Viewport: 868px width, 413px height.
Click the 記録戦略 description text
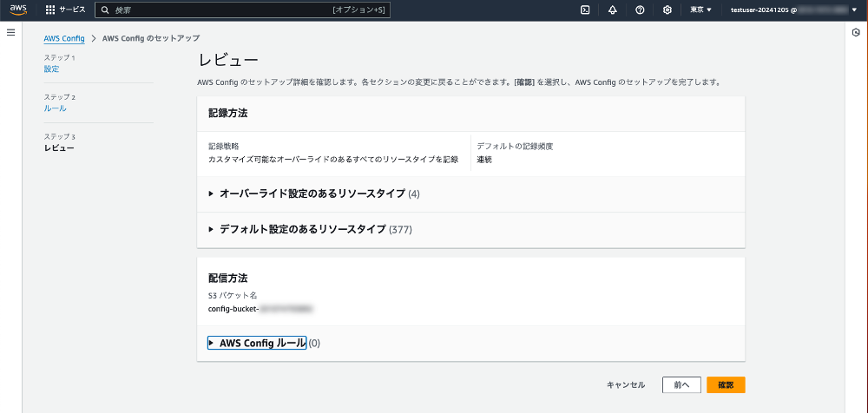click(x=333, y=160)
